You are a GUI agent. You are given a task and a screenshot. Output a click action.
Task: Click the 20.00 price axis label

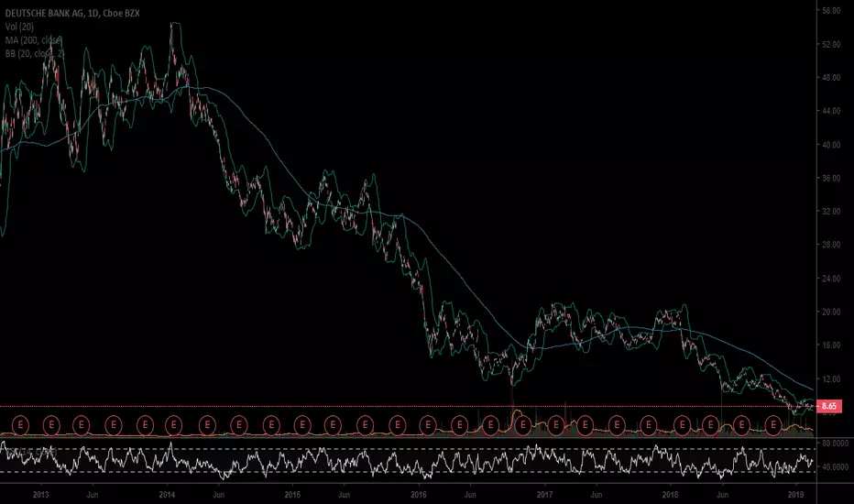831,312
